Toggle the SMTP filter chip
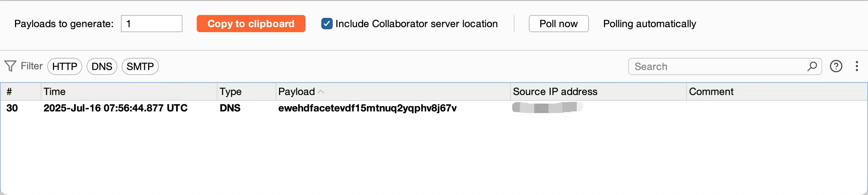Screen dimensions: 868x195 pyautogui.click(x=140, y=66)
